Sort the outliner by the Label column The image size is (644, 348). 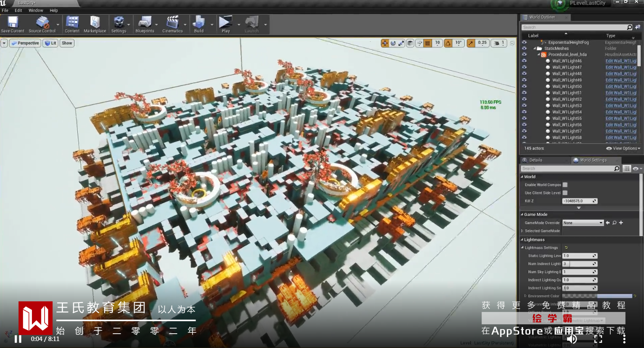pyautogui.click(x=533, y=36)
